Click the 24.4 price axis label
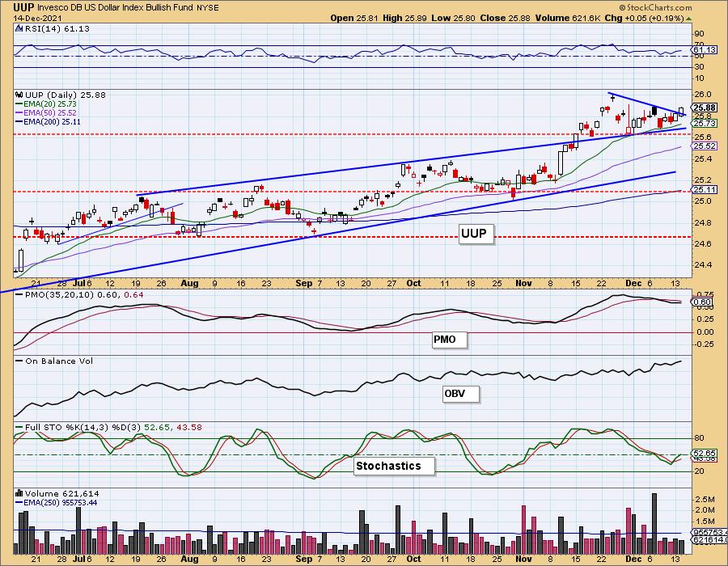Image resolution: width=728 pixels, height=566 pixels. click(701, 265)
